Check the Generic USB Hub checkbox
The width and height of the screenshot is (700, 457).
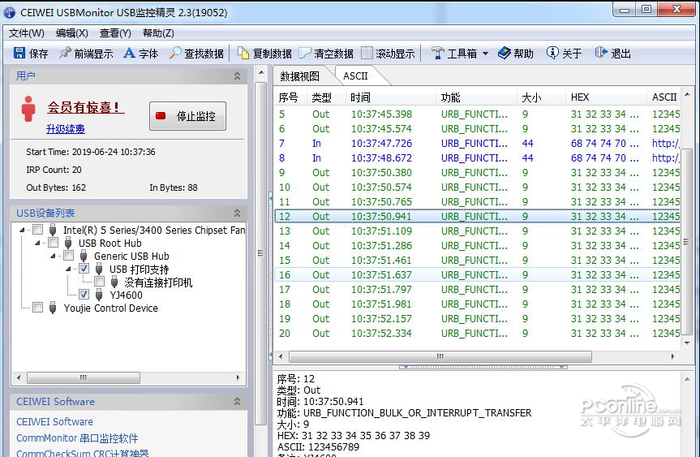68,256
